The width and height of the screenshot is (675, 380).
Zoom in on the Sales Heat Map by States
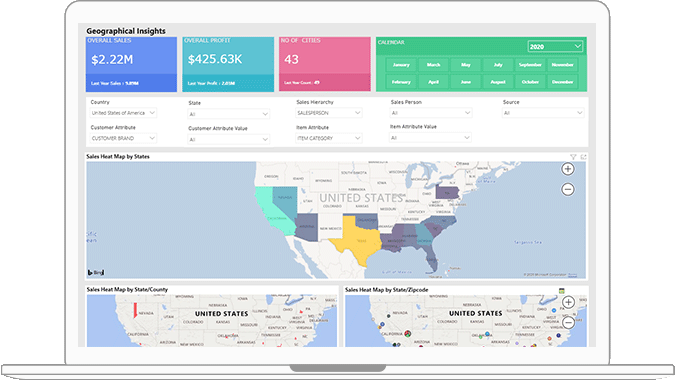(x=568, y=169)
